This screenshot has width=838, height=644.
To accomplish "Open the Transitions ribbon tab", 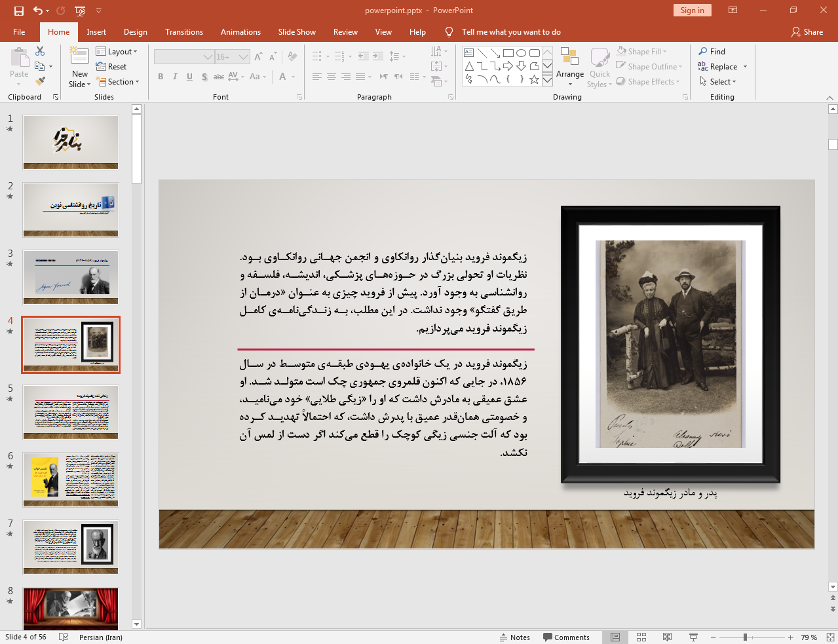I will (183, 32).
